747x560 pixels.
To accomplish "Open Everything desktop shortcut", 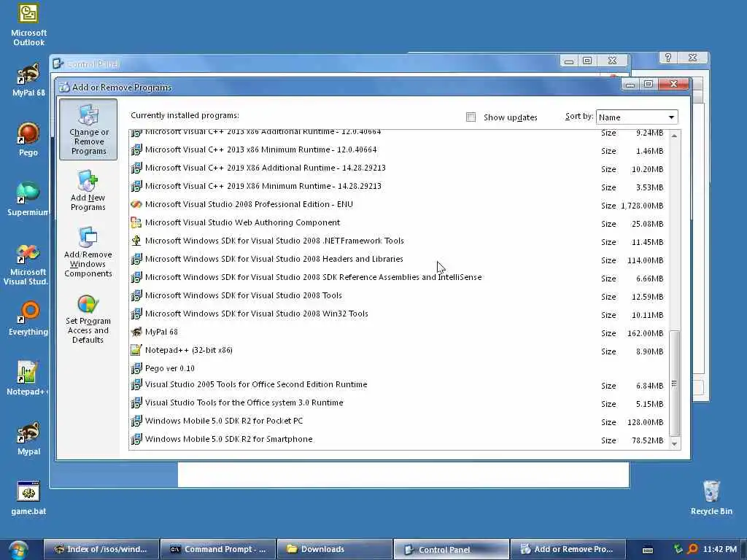I will click(x=28, y=318).
